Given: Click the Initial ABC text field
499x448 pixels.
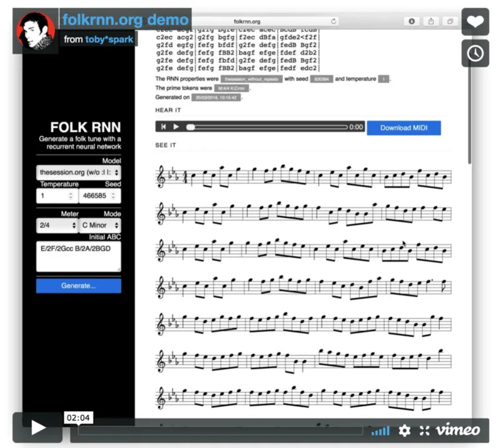Looking at the screenshot, I should [x=78, y=256].
